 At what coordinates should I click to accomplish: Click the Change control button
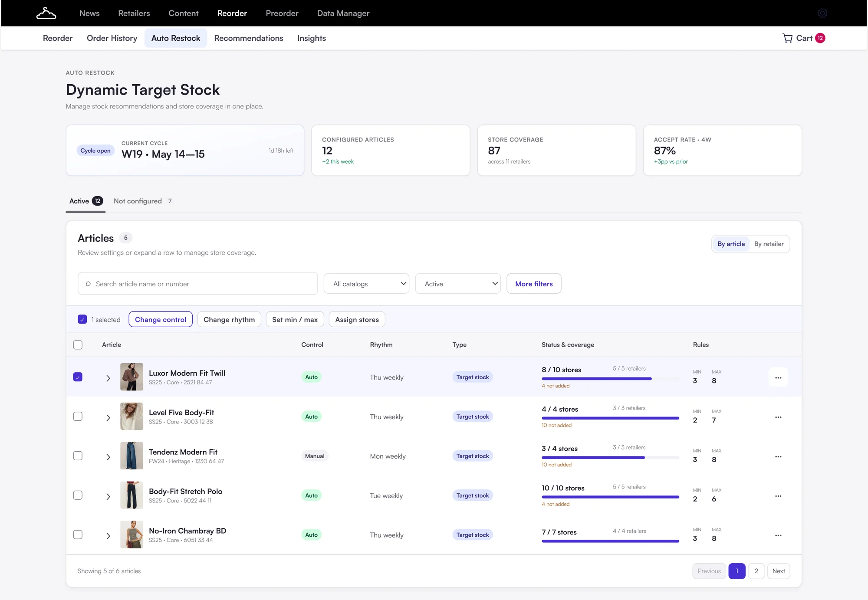tap(161, 320)
